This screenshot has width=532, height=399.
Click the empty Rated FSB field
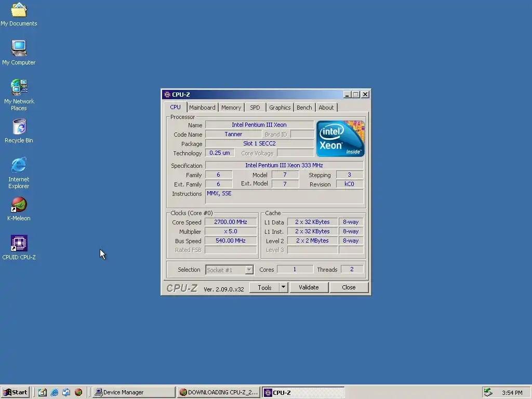231,250
